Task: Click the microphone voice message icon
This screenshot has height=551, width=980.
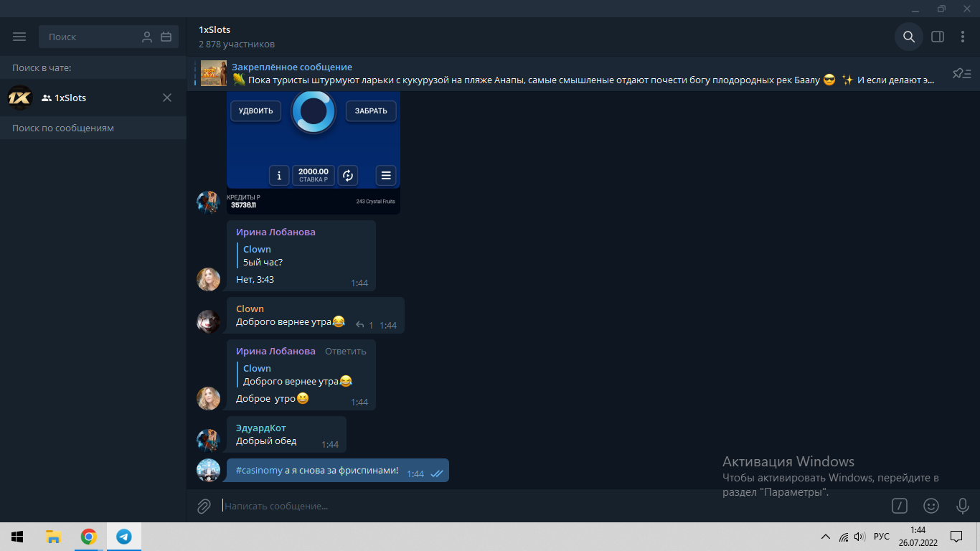Action: click(963, 506)
